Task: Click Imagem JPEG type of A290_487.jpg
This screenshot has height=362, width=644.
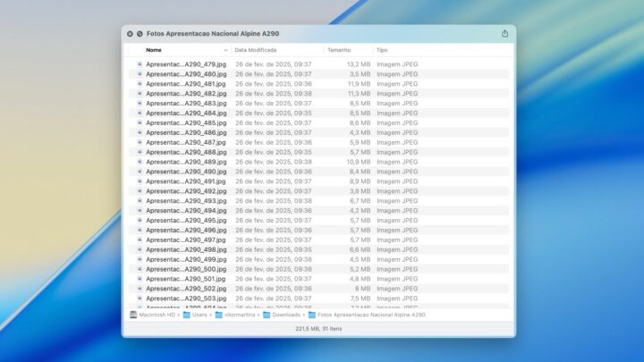Action: pyautogui.click(x=397, y=142)
